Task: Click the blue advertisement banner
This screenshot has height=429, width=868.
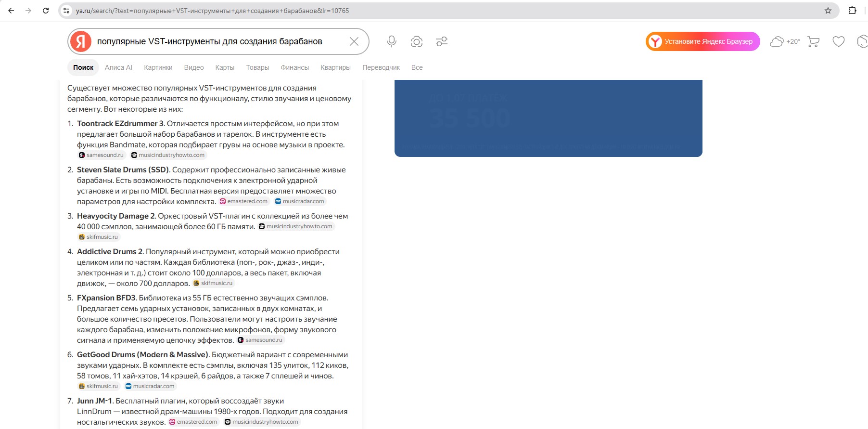Action: pos(549,118)
